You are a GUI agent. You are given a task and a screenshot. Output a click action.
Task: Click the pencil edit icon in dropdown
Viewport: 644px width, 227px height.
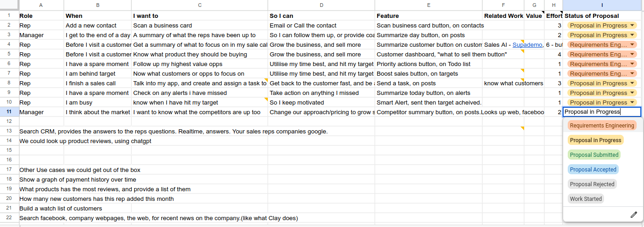point(634,215)
